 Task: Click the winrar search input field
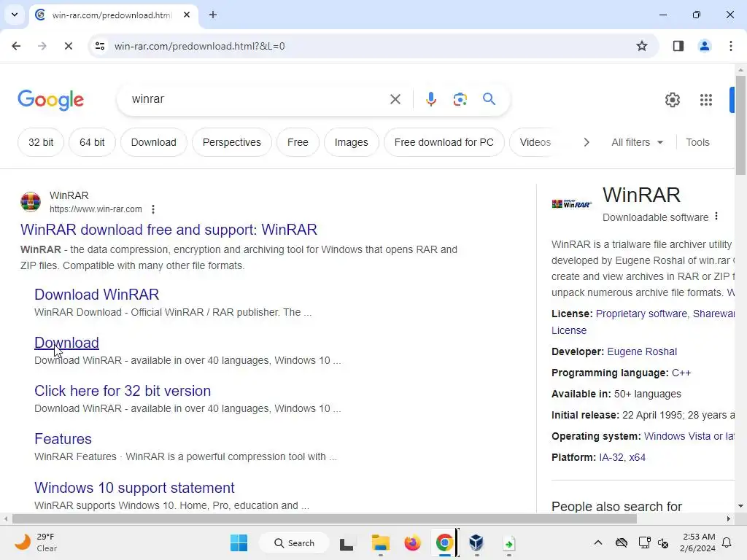pyautogui.click(x=258, y=99)
